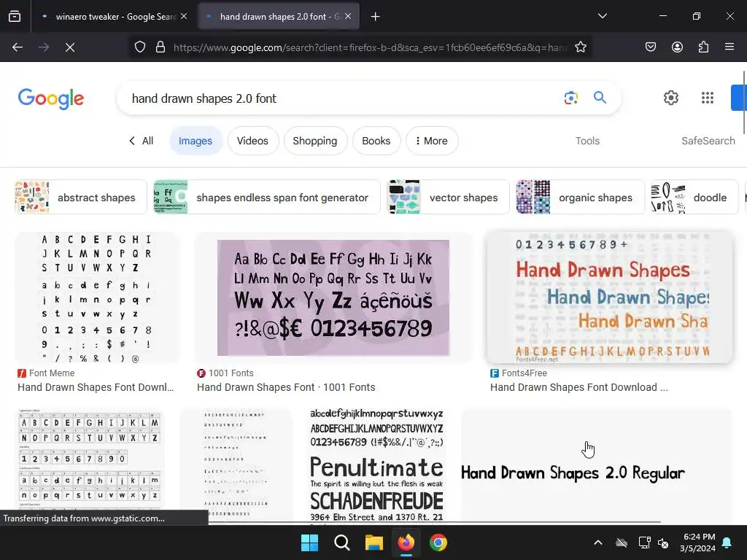Click the blue magnifier search icon
This screenshot has width=747, height=560.
click(600, 98)
